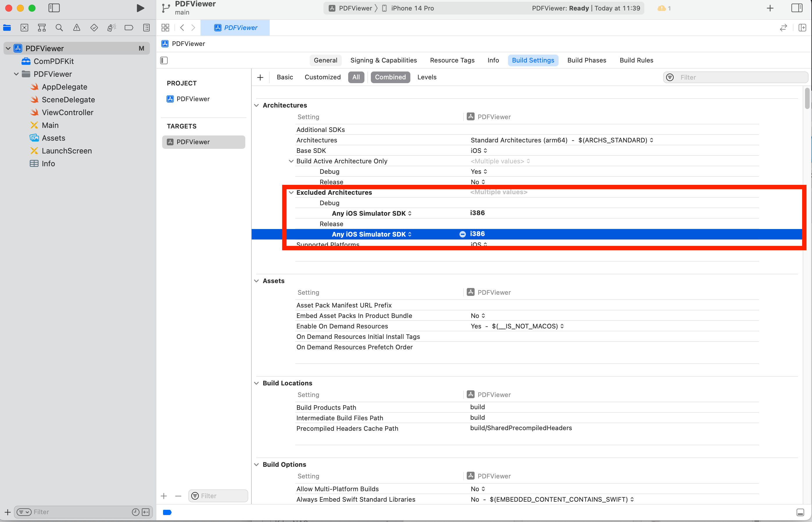812x522 pixels.
Task: Click the add editor icon at top right
Action: [x=802, y=28]
